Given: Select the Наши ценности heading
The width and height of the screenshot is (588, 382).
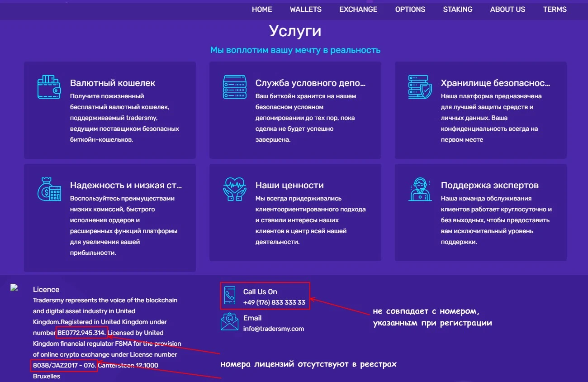Looking at the screenshot, I should [x=289, y=185].
